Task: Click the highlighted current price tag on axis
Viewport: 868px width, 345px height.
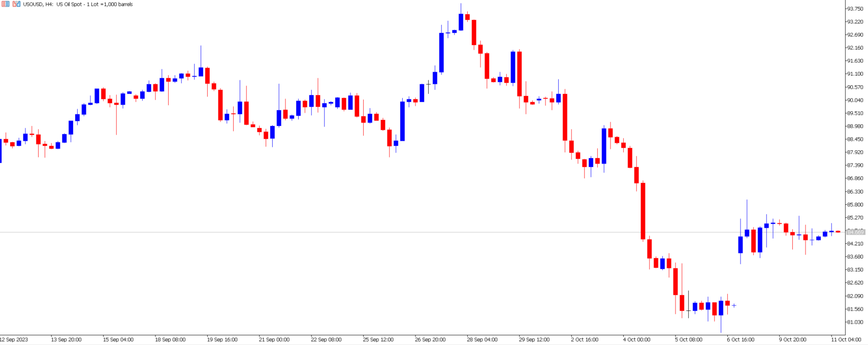Action: click(856, 232)
